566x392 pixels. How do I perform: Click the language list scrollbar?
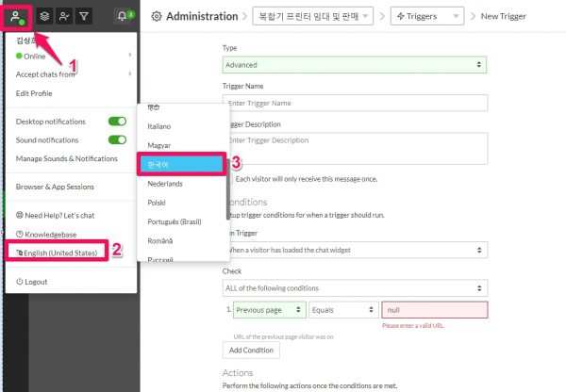(228, 189)
